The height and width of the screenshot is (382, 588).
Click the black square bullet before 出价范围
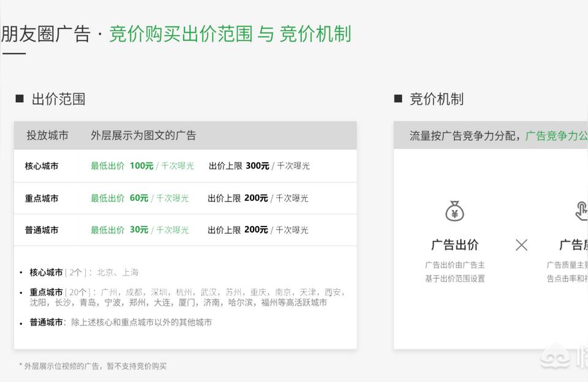(x=20, y=99)
